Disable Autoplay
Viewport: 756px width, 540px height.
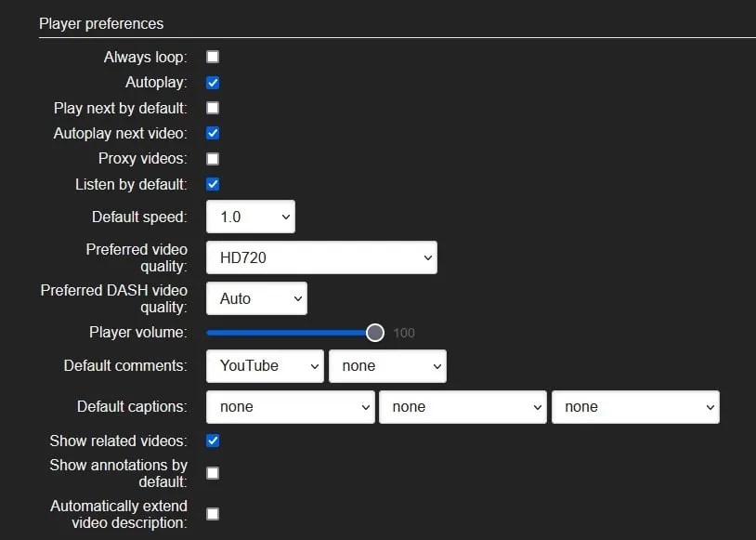(213, 82)
